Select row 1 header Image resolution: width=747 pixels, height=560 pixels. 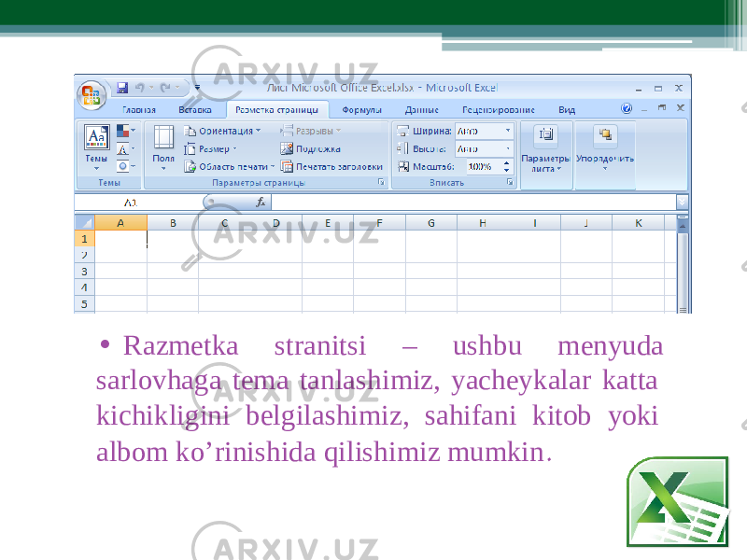tap(85, 239)
